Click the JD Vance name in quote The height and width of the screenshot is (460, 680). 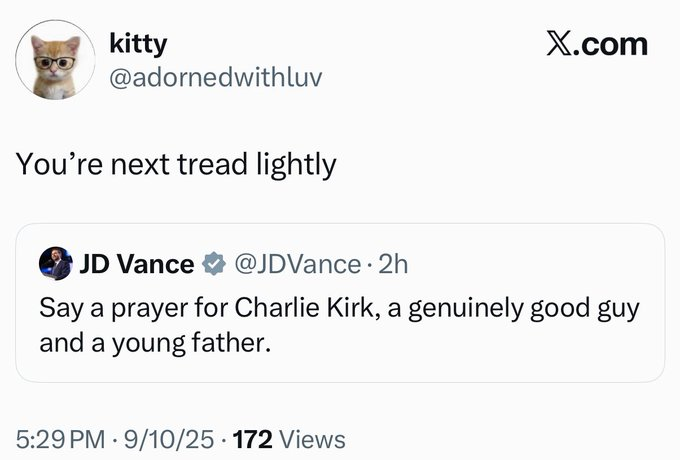137,264
